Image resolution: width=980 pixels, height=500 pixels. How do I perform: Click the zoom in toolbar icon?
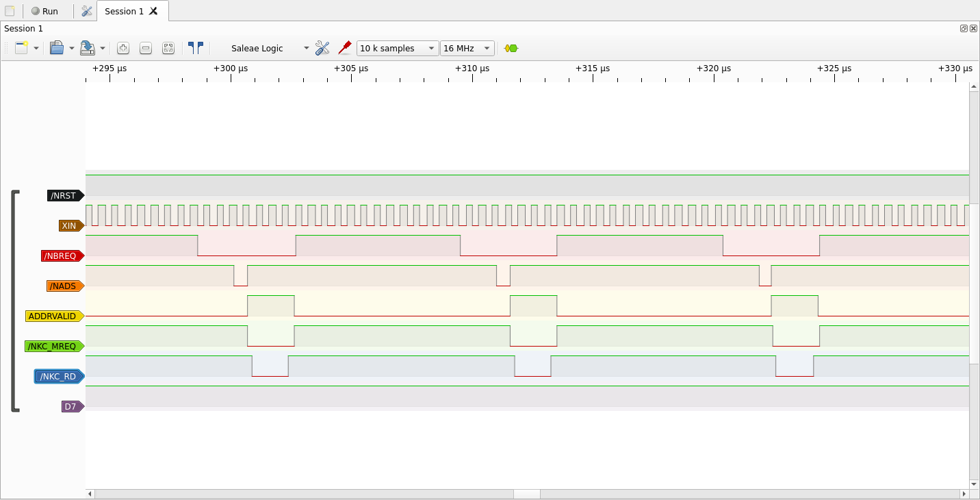(123, 48)
